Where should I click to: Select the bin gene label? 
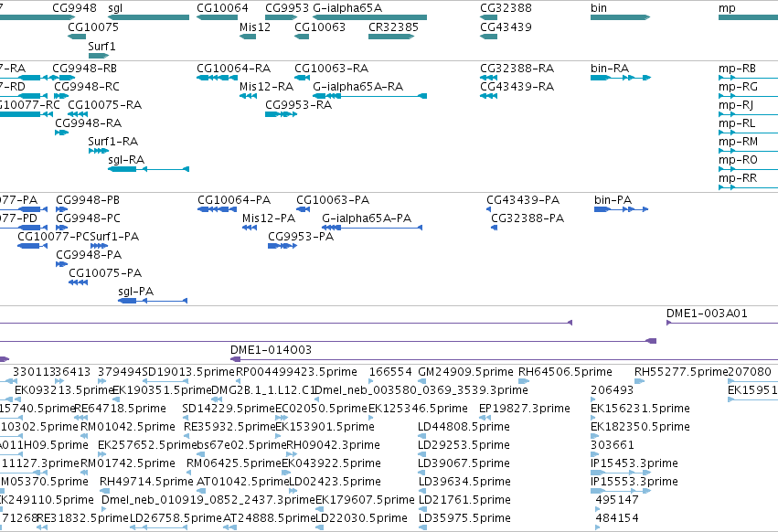click(x=599, y=8)
